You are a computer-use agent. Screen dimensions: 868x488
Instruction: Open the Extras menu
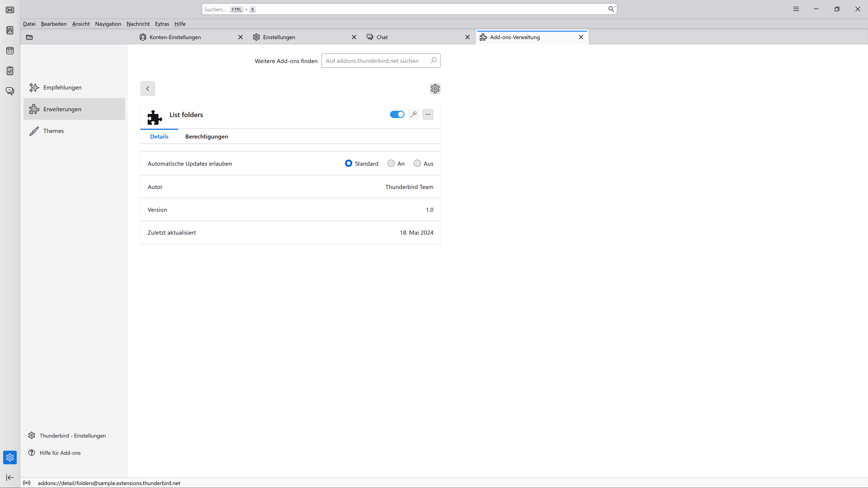point(162,24)
